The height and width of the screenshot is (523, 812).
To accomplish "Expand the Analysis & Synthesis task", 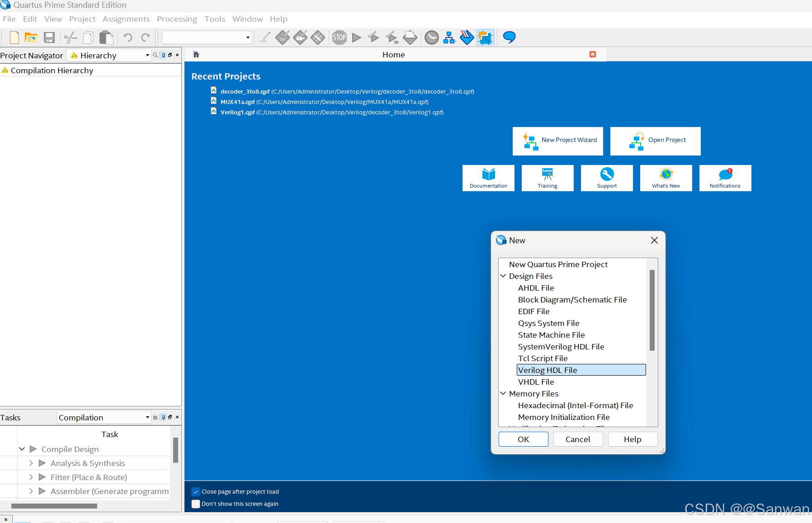I will 31,463.
